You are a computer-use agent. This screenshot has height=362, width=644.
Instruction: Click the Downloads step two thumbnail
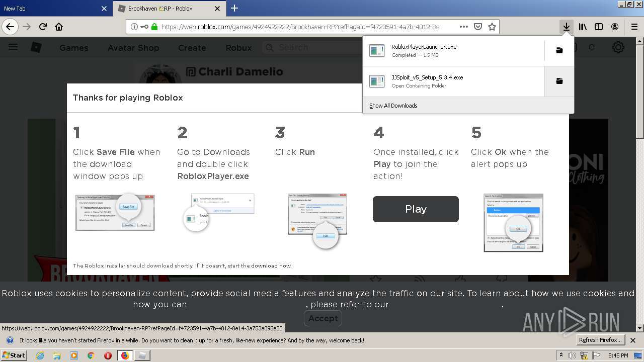point(218,212)
